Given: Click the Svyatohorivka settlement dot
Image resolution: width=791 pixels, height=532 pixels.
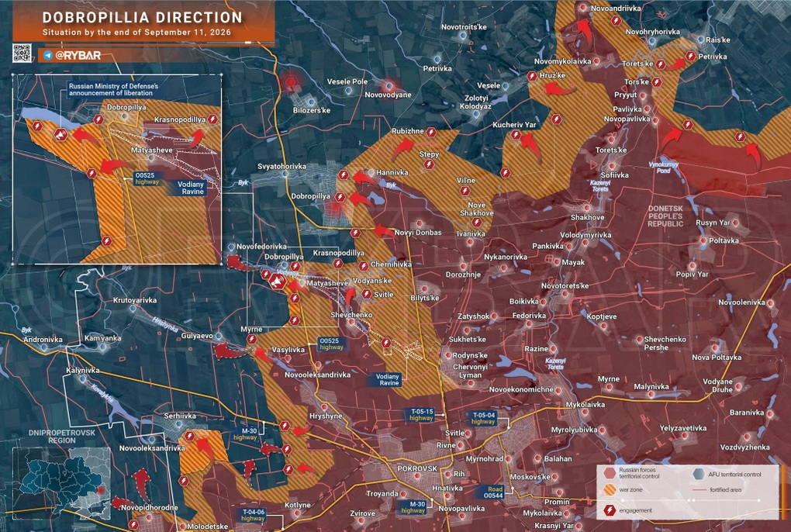Looking at the screenshot, I should [285, 174].
